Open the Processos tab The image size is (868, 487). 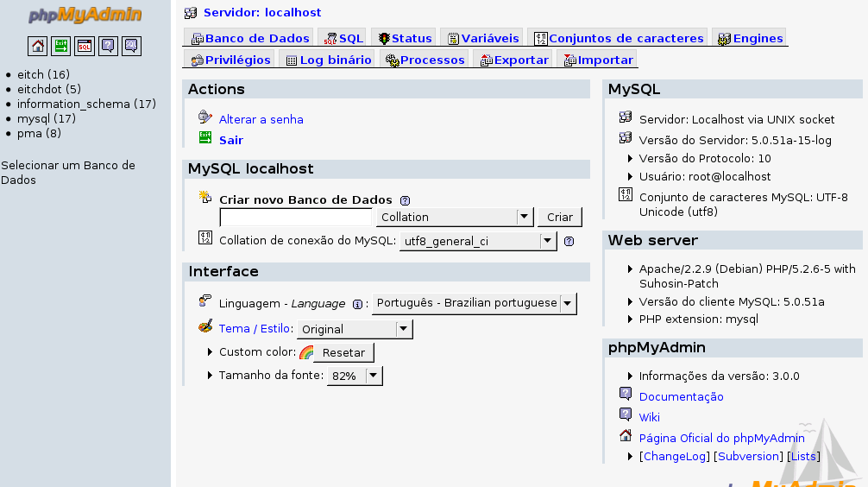[425, 60]
